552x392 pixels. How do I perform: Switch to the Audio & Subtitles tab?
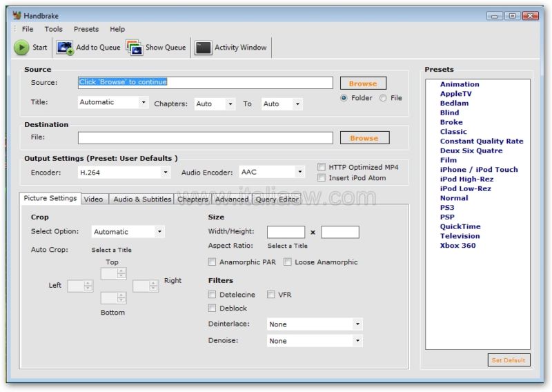point(142,199)
